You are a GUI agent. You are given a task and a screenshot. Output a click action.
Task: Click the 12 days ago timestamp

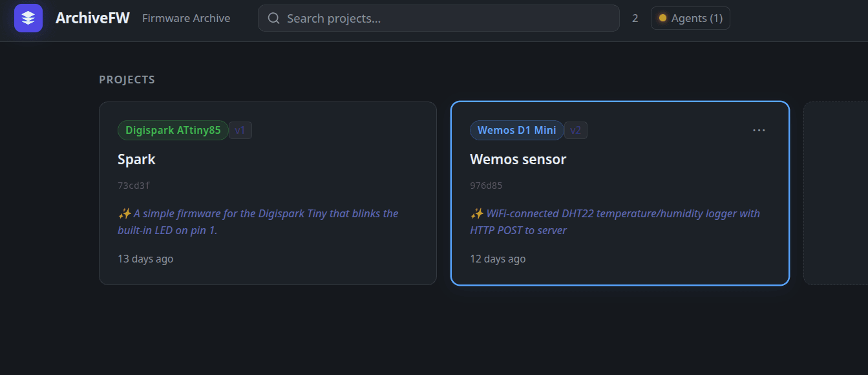pos(498,259)
